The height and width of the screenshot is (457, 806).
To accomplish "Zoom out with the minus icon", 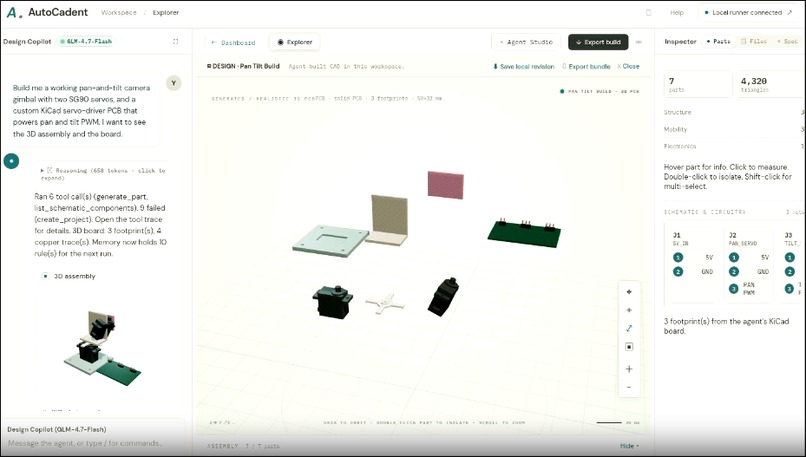I will (x=629, y=387).
